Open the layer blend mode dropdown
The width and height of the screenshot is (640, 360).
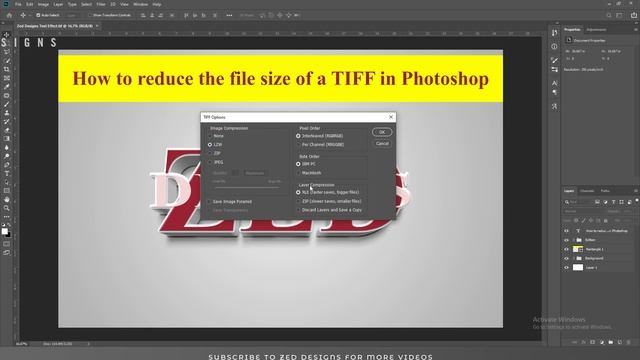click(x=583, y=211)
